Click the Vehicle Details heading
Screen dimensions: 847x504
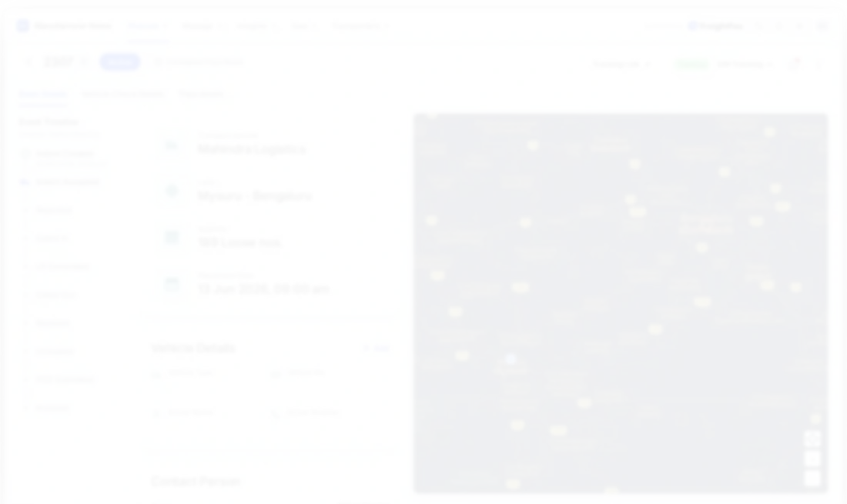tap(193, 348)
